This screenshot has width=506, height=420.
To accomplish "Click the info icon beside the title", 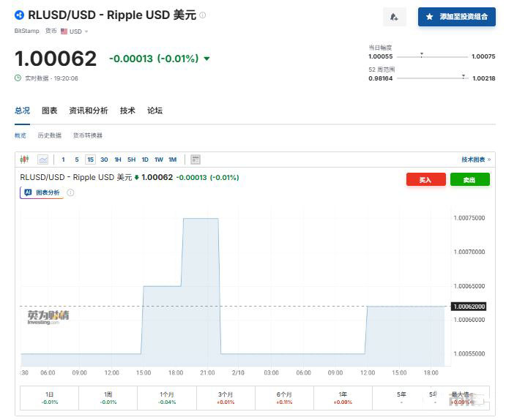I will click(x=202, y=15).
